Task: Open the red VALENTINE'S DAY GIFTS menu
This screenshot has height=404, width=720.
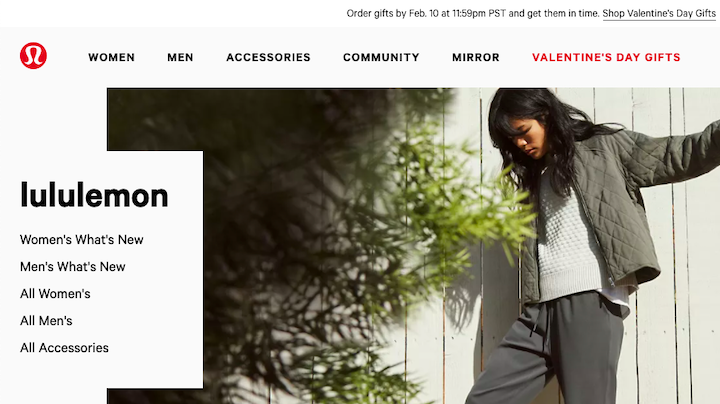Action: (606, 57)
